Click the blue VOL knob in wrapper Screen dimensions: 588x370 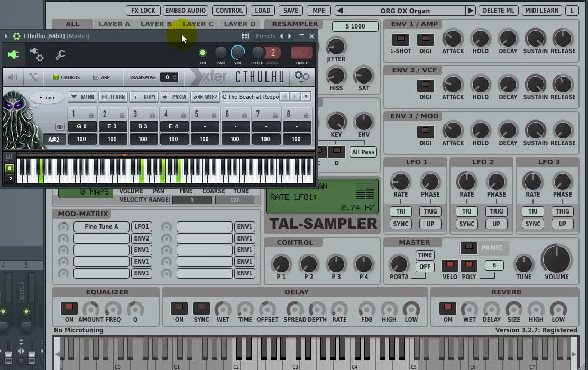238,52
